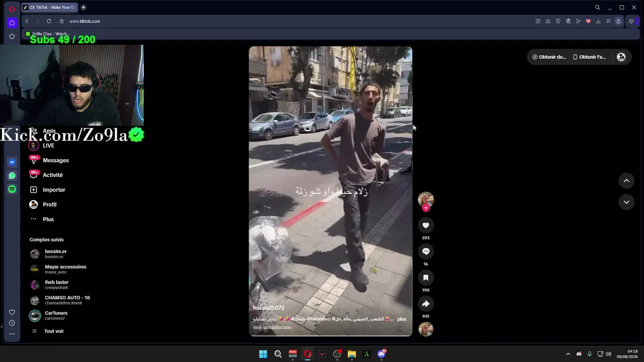Open the LIVE section in TikTok sidebar
Image resolution: width=644 pixels, height=362 pixels.
pyautogui.click(x=42, y=146)
